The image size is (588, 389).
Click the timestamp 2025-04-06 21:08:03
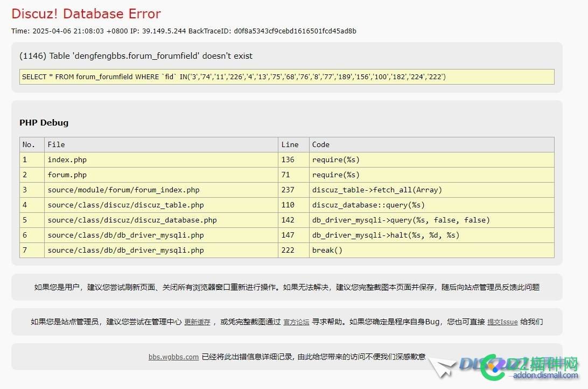(x=68, y=31)
